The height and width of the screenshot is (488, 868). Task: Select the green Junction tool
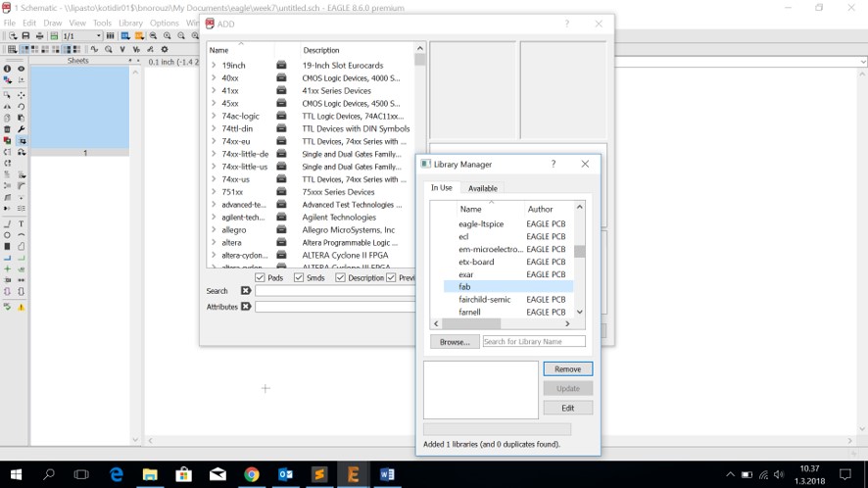[x=7, y=269]
